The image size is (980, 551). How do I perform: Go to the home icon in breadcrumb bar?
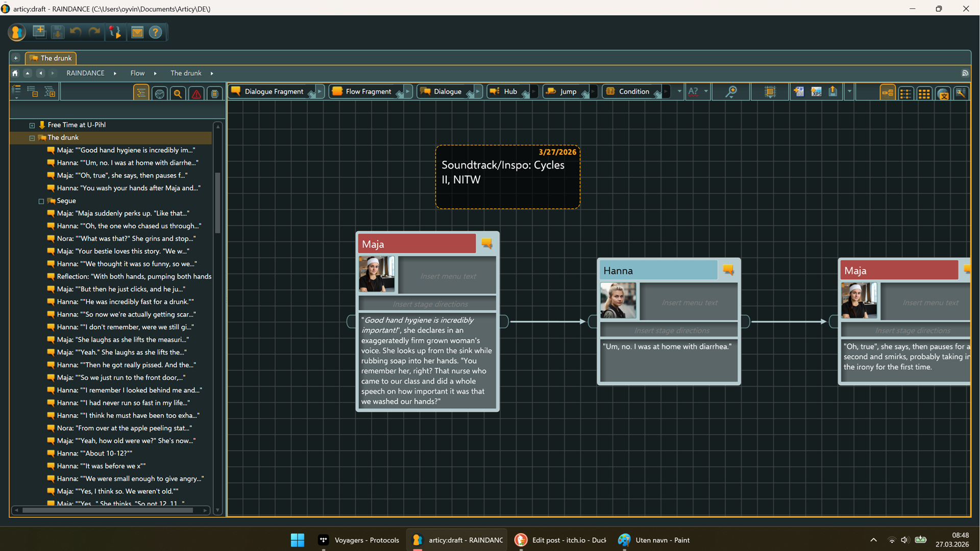coord(15,73)
